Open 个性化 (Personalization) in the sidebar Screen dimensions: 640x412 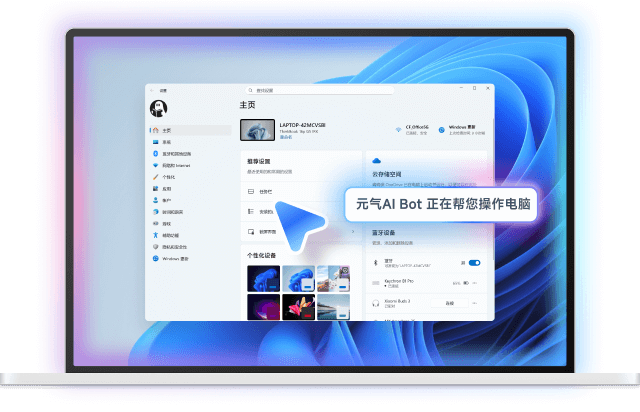click(x=168, y=176)
